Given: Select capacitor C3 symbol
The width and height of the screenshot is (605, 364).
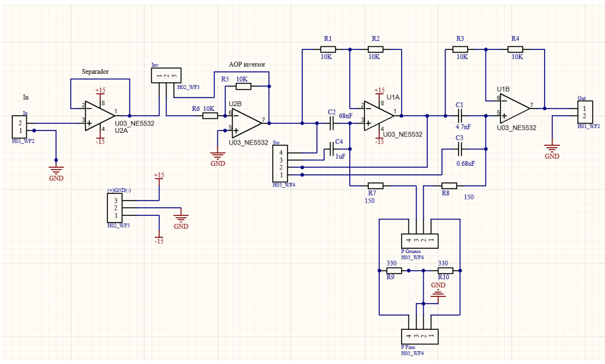Looking at the screenshot, I should tap(460, 149).
